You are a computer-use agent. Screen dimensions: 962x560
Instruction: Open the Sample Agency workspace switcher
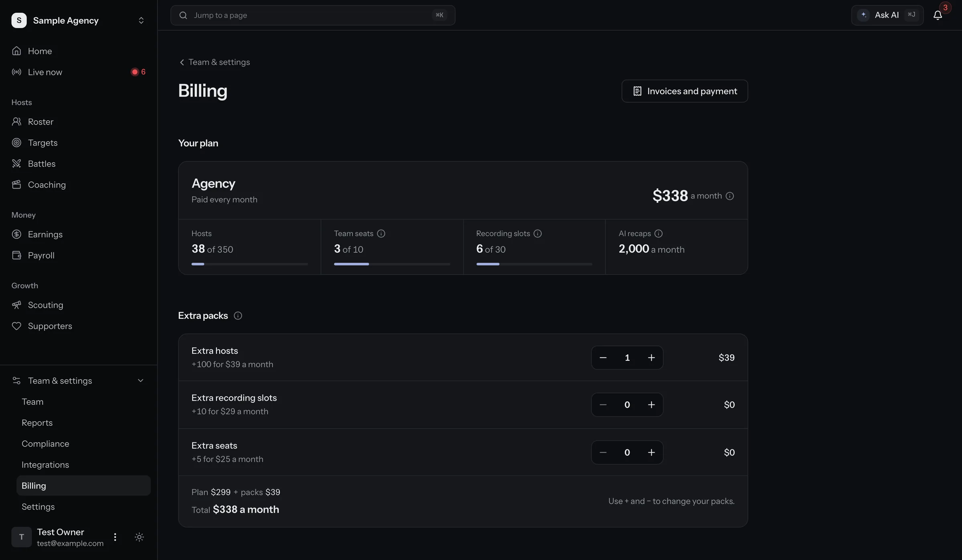click(79, 20)
